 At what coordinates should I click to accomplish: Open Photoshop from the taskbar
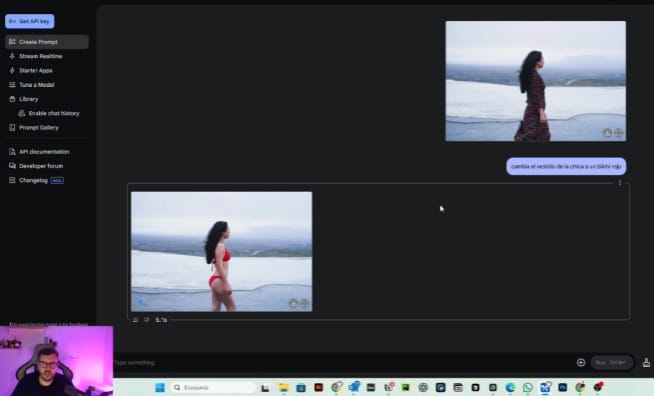tap(563, 388)
